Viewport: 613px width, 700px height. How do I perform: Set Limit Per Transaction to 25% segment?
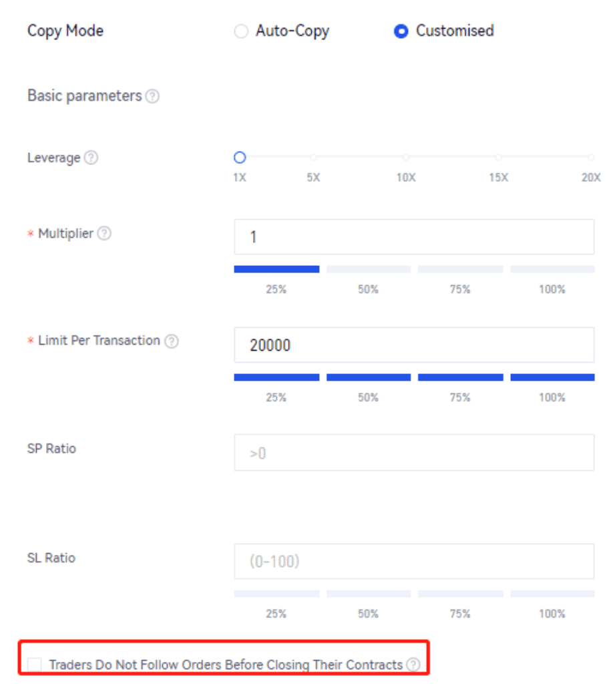pos(276,377)
